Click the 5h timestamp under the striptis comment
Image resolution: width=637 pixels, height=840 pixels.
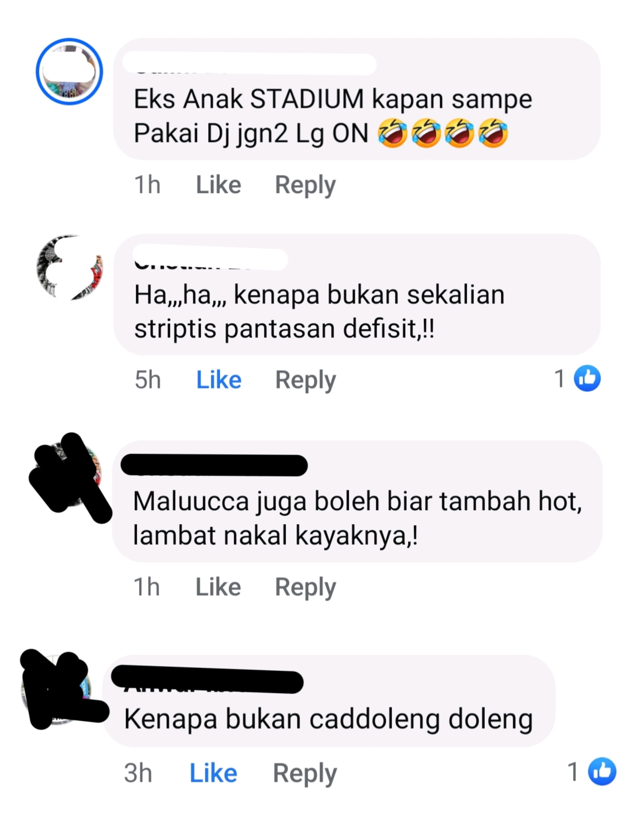tap(148, 380)
